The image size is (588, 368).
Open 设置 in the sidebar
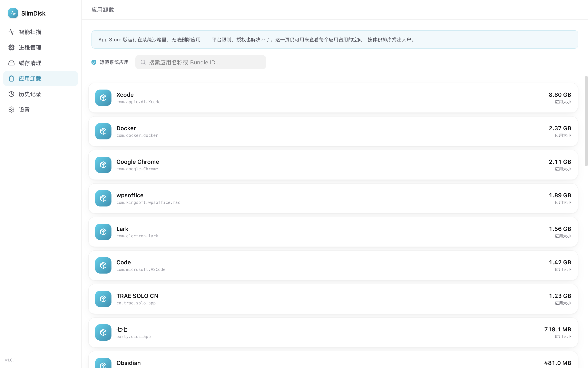(x=41, y=110)
